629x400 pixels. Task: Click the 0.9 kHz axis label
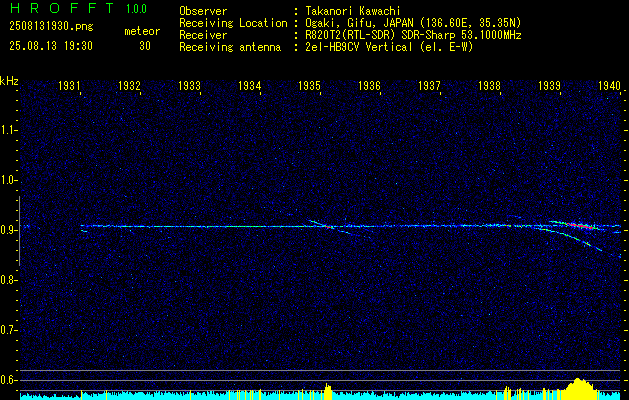(8, 230)
